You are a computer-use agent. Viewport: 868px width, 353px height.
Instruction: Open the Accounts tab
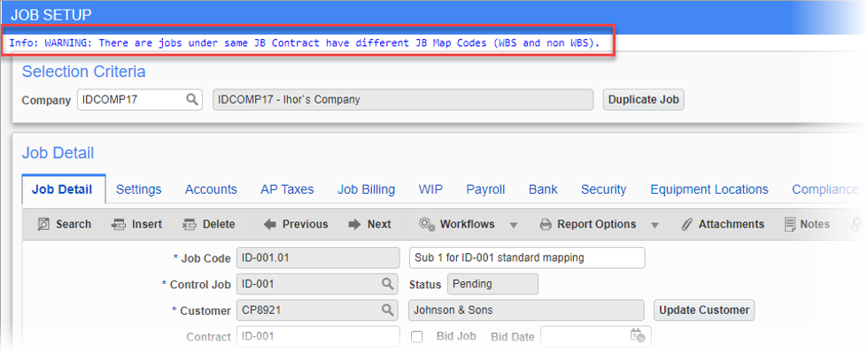point(211,190)
